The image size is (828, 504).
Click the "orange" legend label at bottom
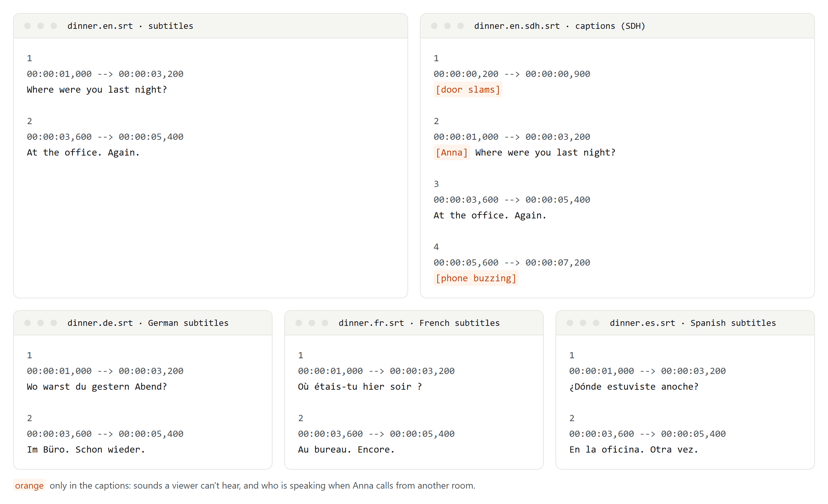click(29, 486)
